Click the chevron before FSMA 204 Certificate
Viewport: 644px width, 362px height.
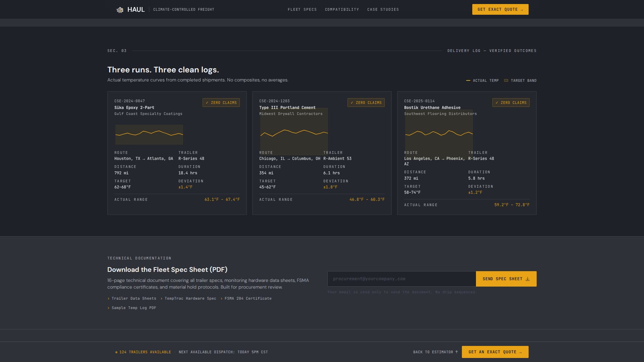tap(221, 299)
